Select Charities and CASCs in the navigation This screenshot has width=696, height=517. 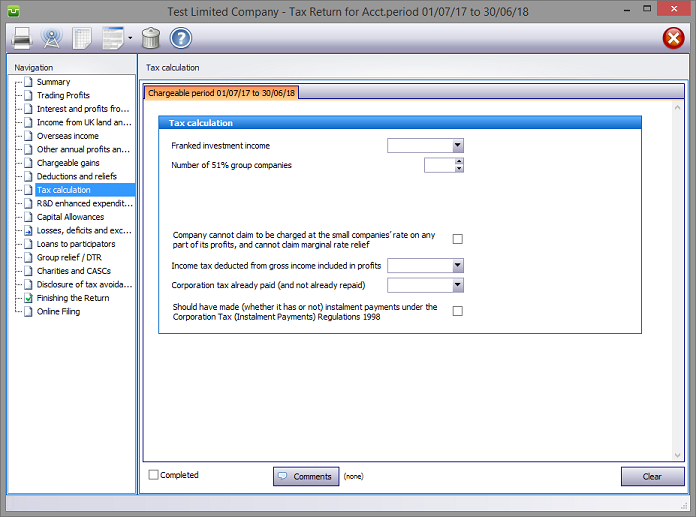[x=74, y=271]
